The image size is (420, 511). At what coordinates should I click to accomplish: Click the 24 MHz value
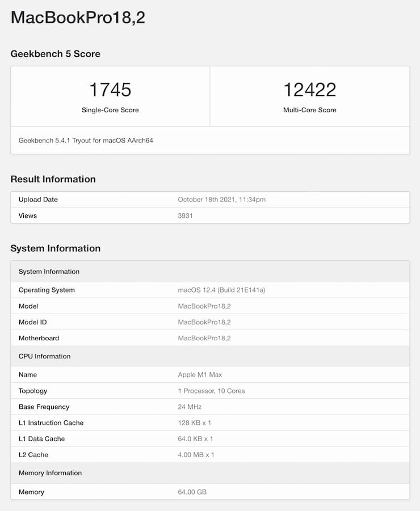click(x=190, y=407)
